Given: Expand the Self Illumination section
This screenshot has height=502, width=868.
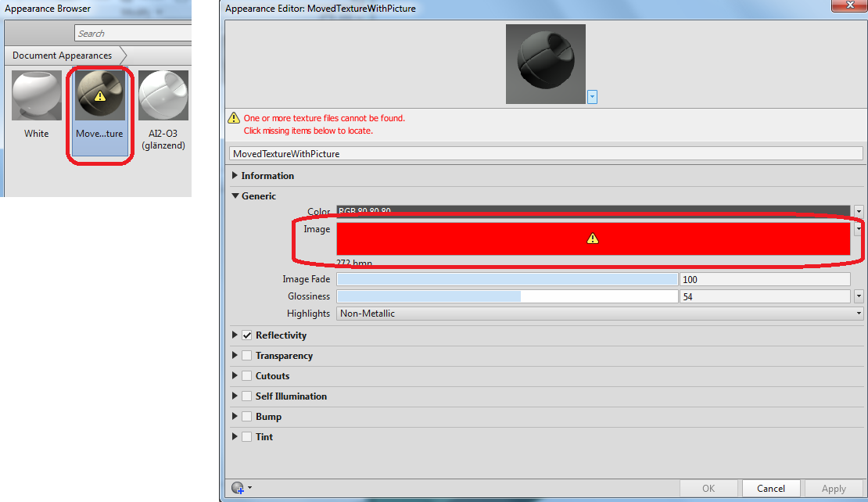Looking at the screenshot, I should point(235,396).
